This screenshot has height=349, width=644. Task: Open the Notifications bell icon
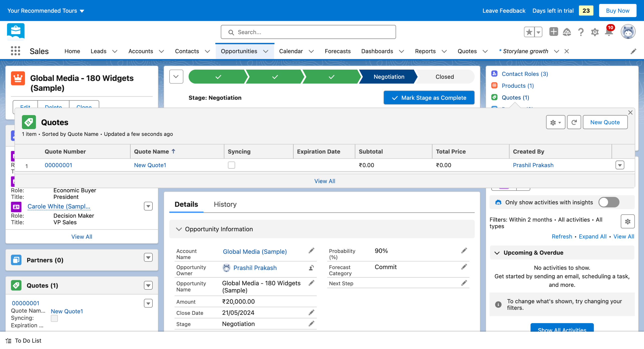[x=609, y=32]
